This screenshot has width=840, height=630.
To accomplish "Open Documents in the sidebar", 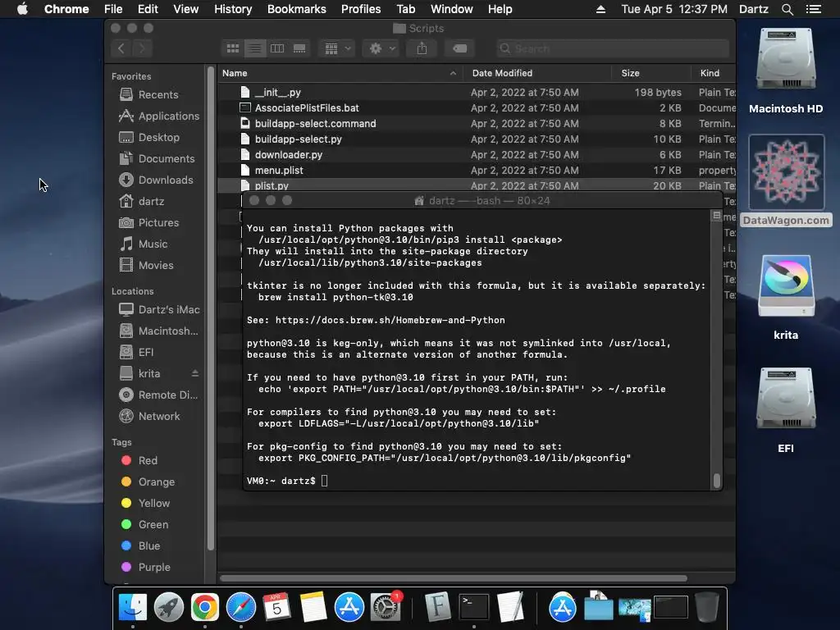I will click(157, 159).
